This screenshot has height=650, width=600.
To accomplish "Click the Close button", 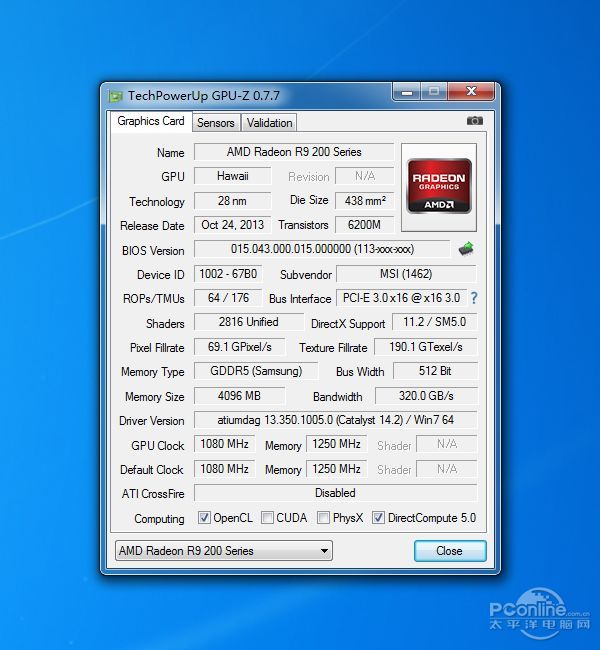I will [x=450, y=551].
